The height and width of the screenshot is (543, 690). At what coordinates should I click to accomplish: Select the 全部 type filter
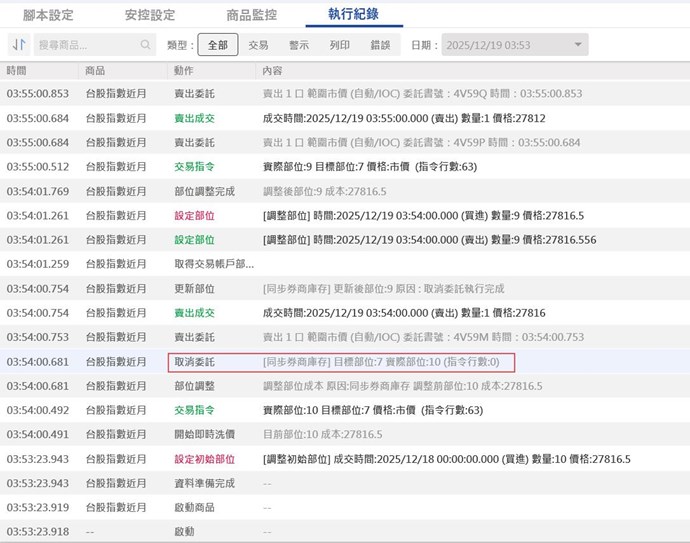pos(218,45)
